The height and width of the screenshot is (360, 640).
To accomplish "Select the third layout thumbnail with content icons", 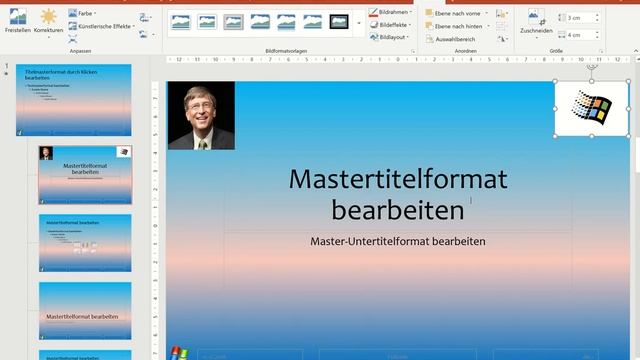I will click(x=85, y=243).
